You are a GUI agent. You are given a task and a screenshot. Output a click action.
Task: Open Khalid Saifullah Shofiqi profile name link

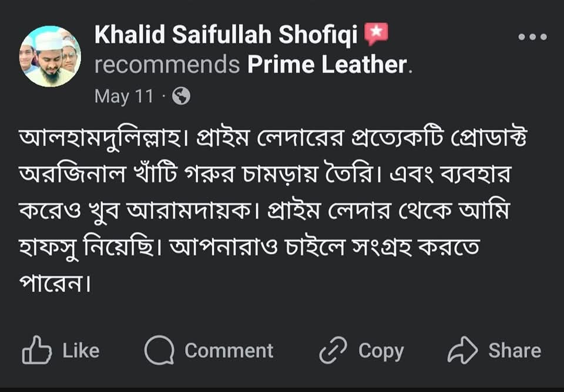[x=226, y=36]
